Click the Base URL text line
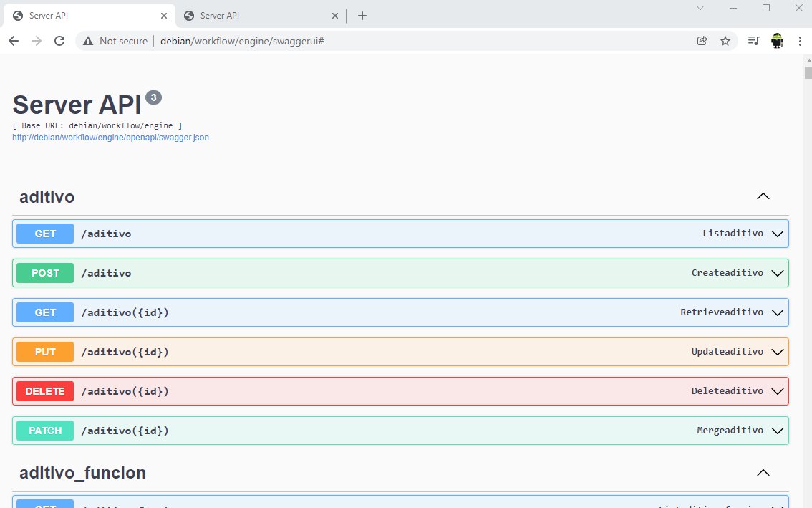Screen dimensions: 812x508 click(97, 125)
